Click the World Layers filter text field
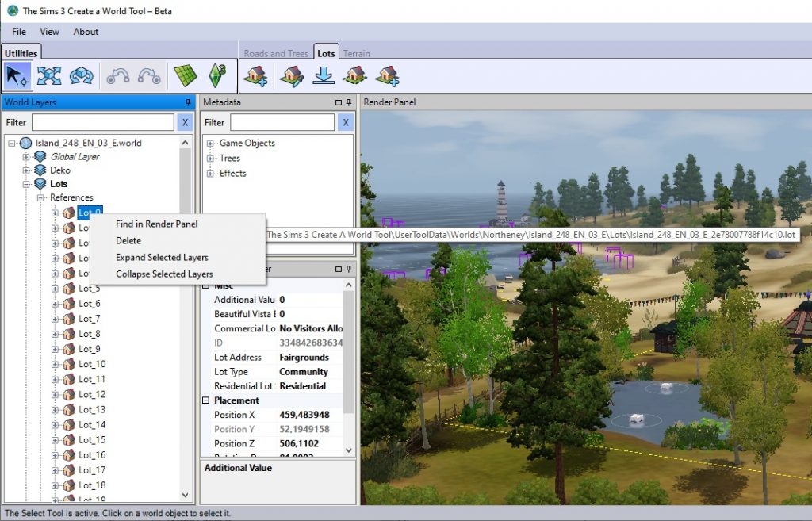Screen dimensions: 812x521 point(102,122)
